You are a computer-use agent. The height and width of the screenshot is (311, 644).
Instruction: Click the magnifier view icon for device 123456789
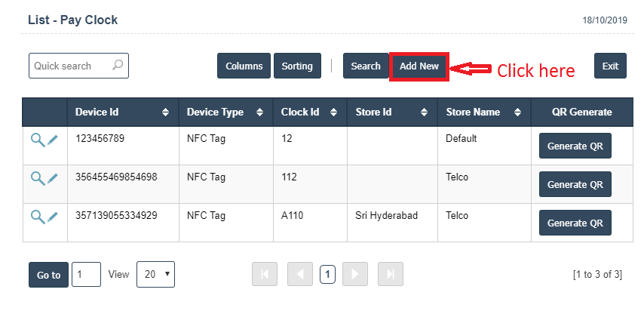coord(37,139)
